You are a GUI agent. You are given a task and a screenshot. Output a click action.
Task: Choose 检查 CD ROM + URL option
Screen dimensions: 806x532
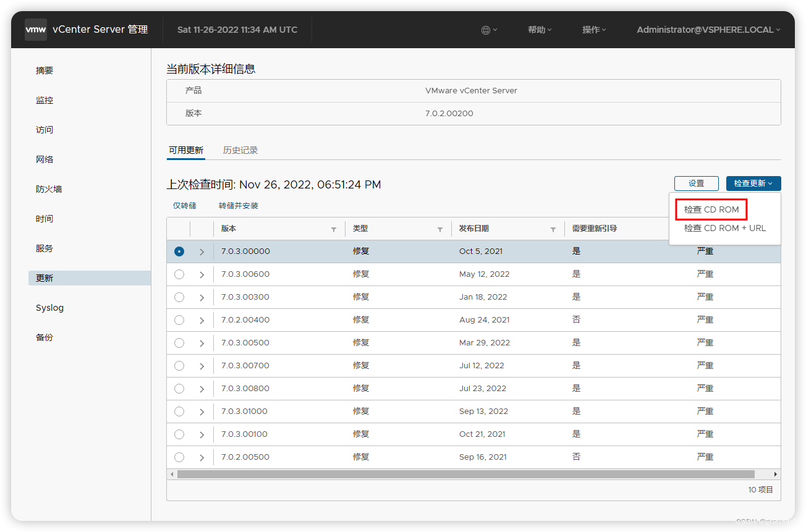[x=724, y=228]
